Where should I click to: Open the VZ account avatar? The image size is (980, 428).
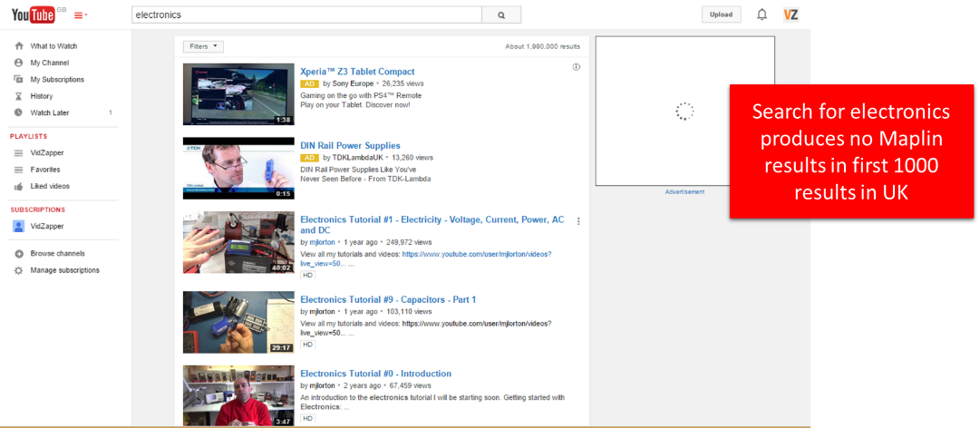point(791,15)
